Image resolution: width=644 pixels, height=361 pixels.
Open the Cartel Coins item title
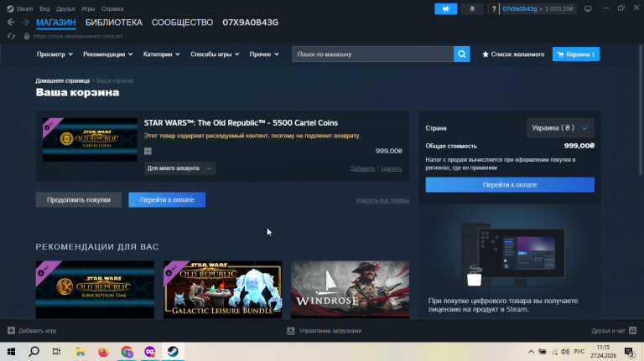(x=241, y=122)
